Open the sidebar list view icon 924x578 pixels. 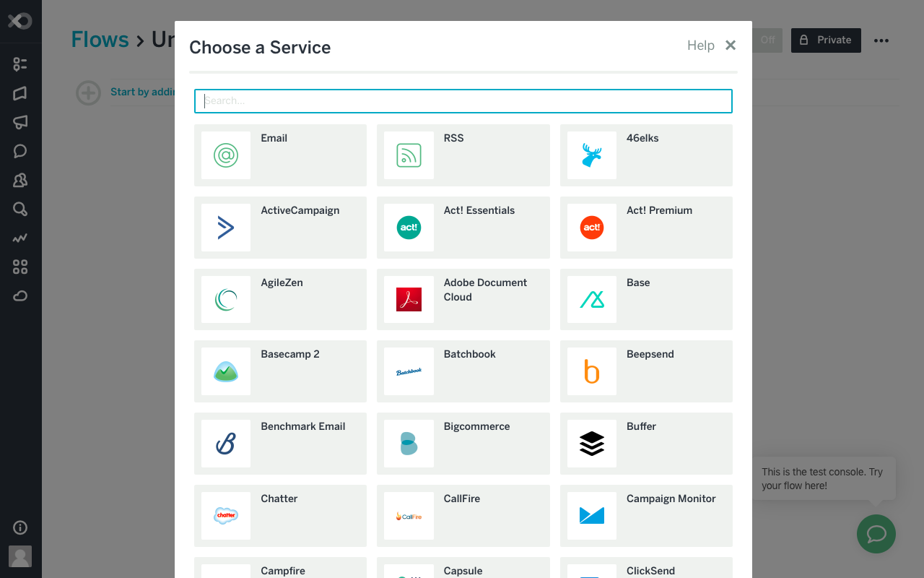[20, 64]
